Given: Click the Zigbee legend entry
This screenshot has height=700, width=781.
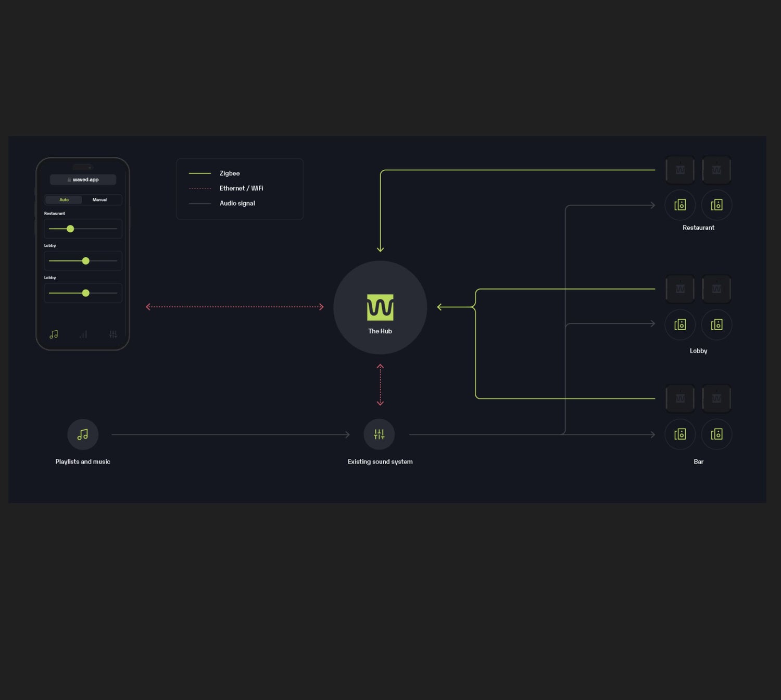Looking at the screenshot, I should click(229, 173).
